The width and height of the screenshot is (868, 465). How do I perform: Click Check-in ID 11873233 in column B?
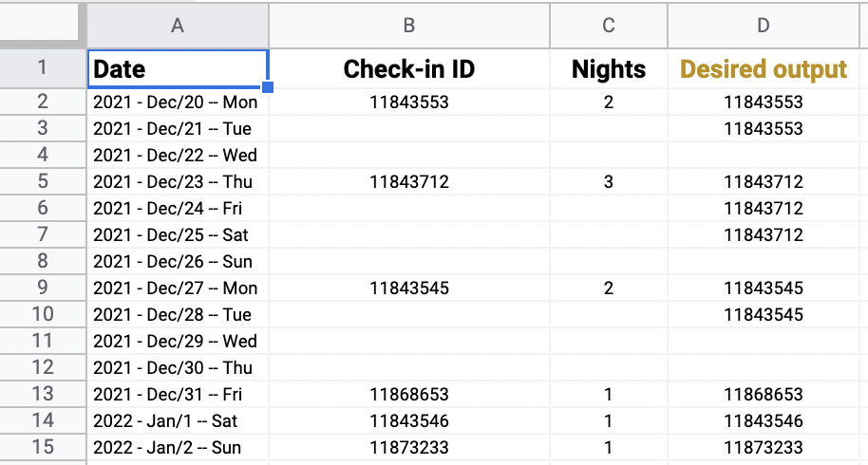coord(409,447)
